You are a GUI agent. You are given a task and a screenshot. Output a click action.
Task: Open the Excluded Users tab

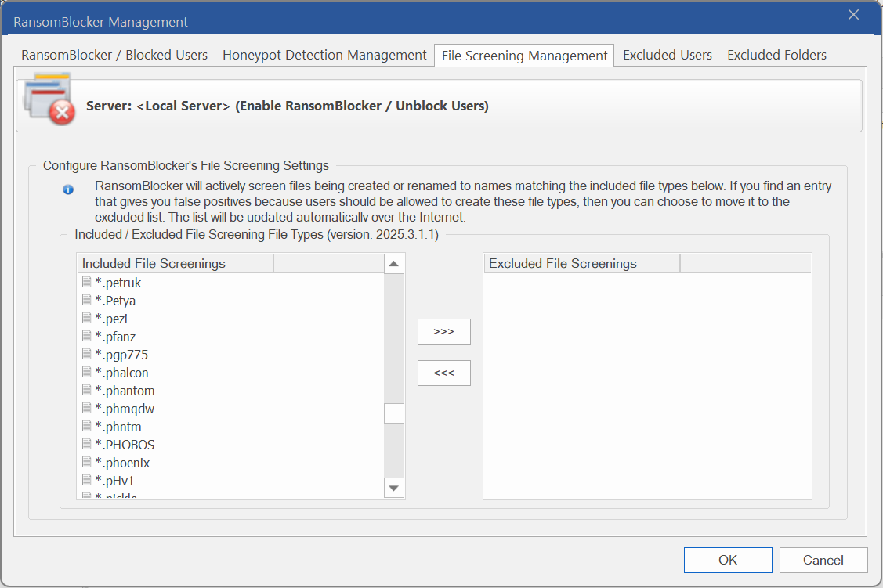coord(668,55)
